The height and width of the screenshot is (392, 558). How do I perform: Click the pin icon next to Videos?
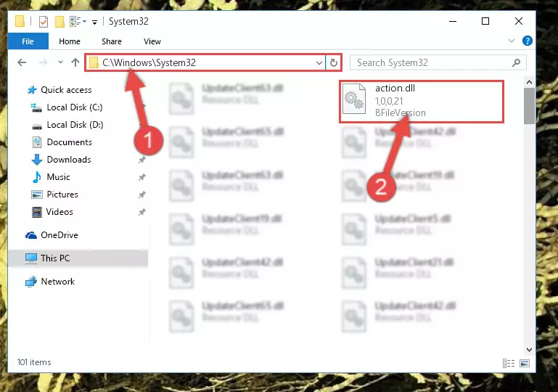click(x=142, y=212)
